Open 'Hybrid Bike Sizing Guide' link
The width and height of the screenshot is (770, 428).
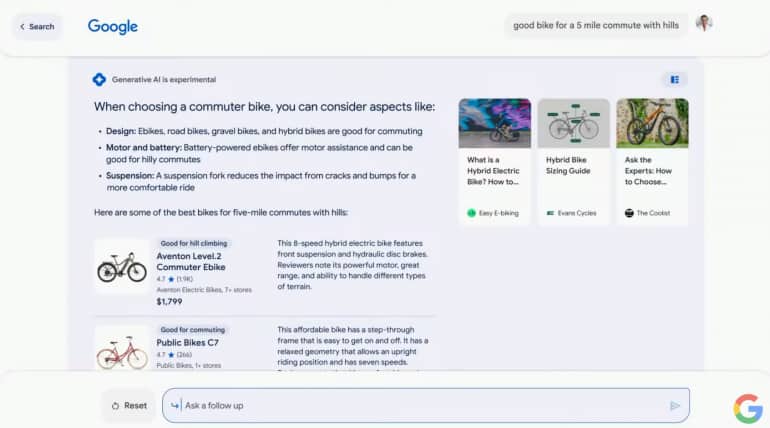[568, 165]
